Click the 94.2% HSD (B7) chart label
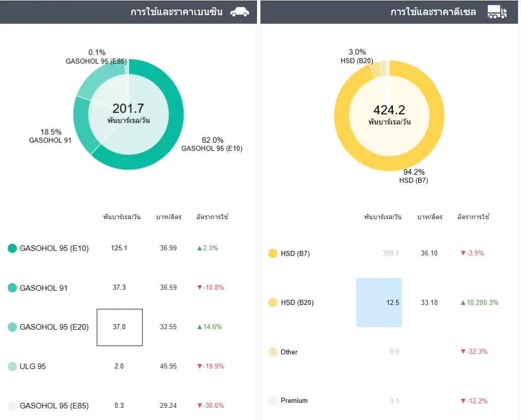The height and width of the screenshot is (420, 521). (x=413, y=176)
